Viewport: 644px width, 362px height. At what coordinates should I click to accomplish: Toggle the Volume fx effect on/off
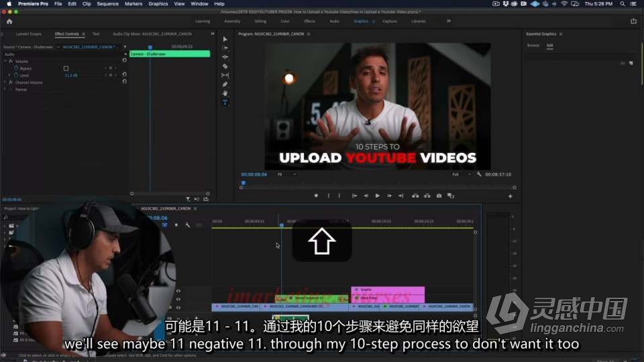[x=11, y=61]
